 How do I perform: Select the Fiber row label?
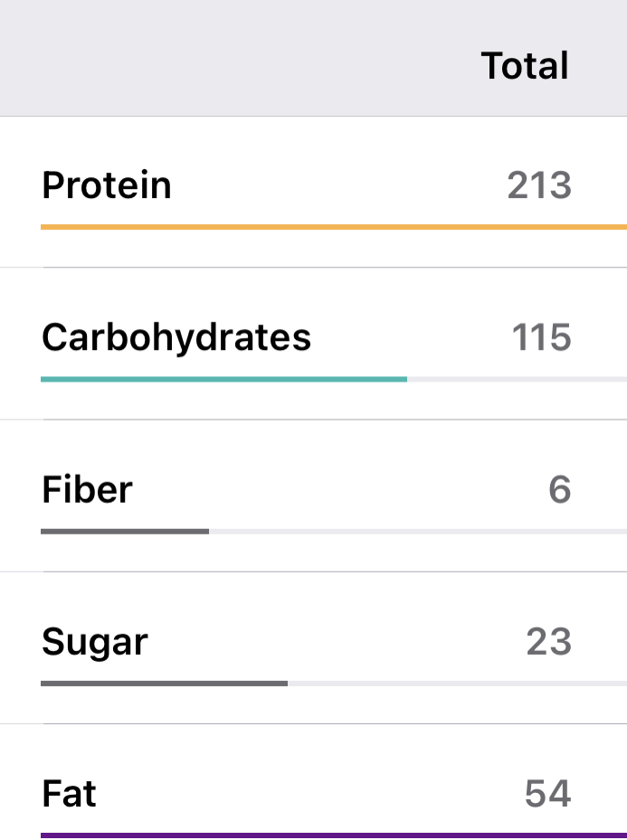point(87,489)
